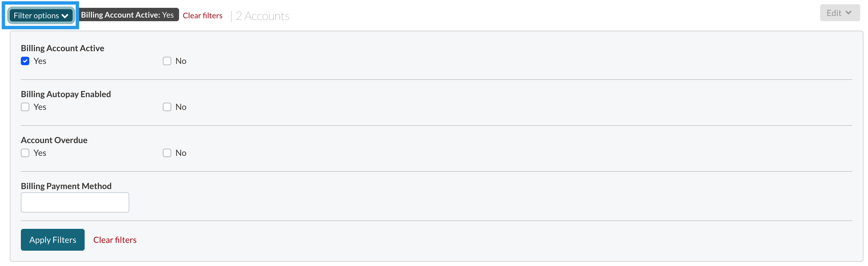Click the Billing Account Active section heading
Screen dimensions: 868x266
click(62, 48)
